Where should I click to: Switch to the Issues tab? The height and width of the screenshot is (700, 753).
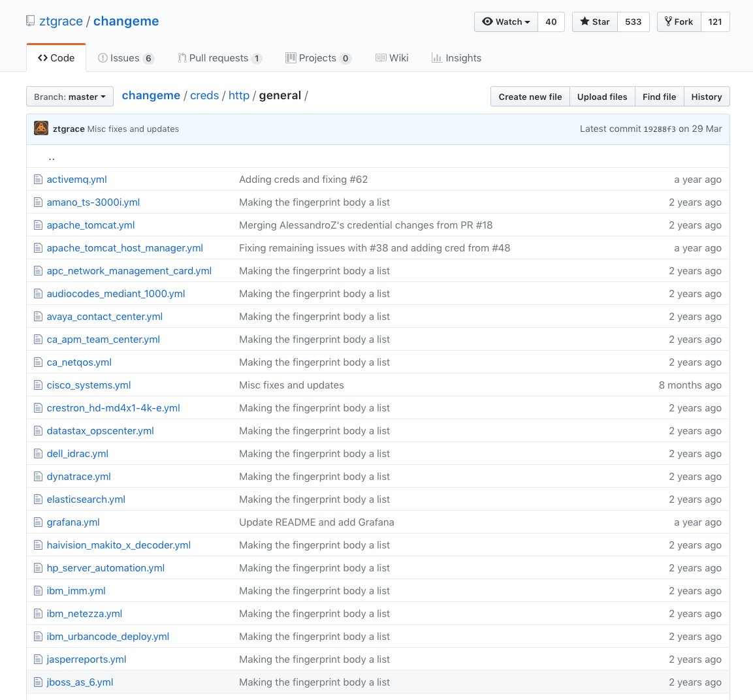coord(126,58)
